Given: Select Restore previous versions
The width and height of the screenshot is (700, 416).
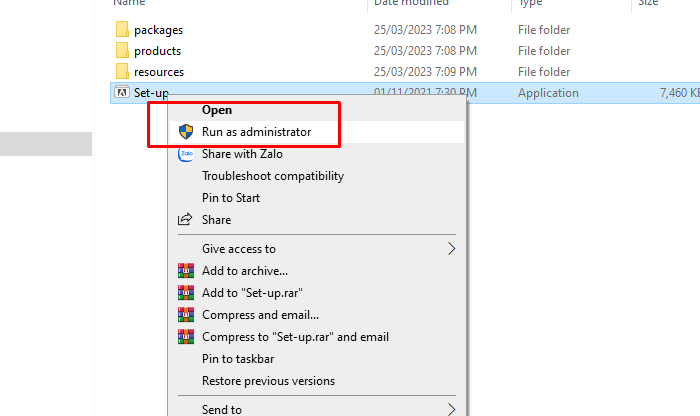Looking at the screenshot, I should pos(268,381).
